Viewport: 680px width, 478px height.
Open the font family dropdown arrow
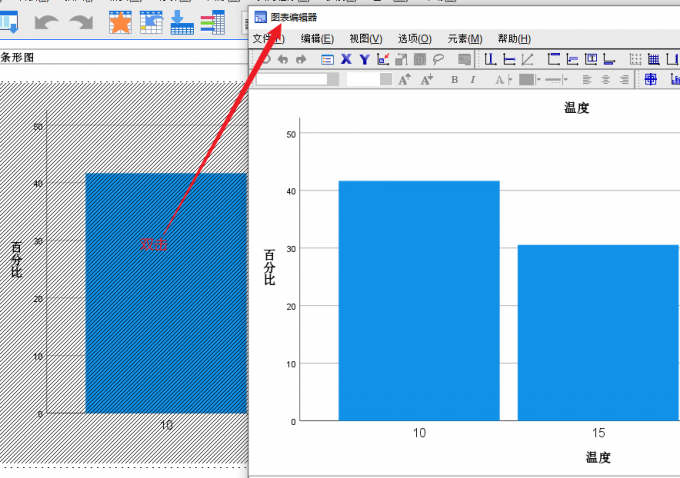pos(333,79)
